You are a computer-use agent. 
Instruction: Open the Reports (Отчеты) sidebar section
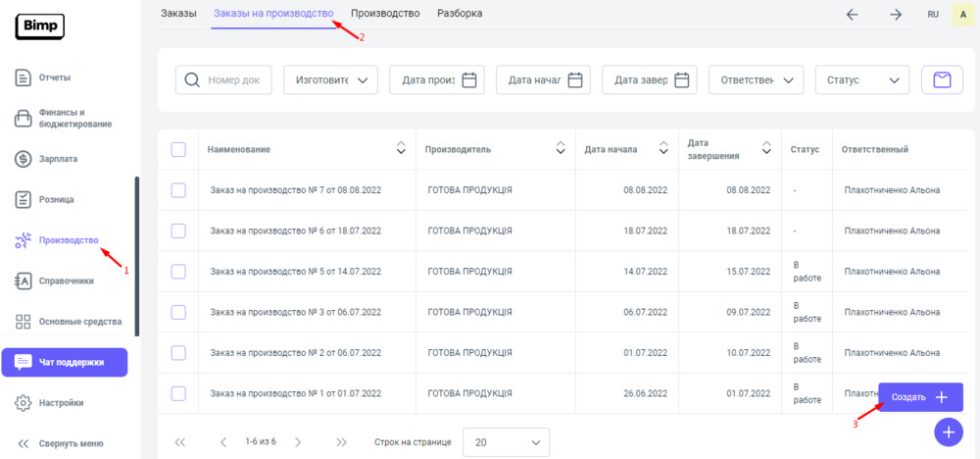[x=55, y=77]
